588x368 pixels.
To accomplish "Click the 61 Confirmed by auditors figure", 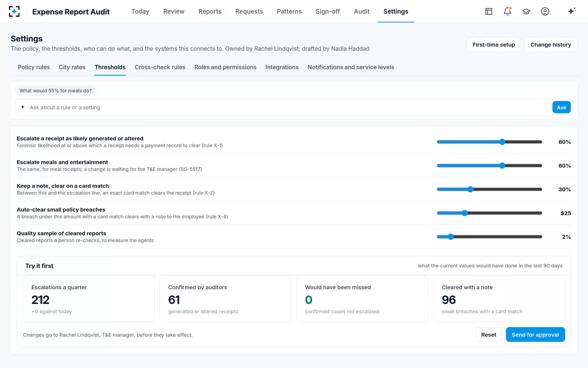I will [174, 300].
